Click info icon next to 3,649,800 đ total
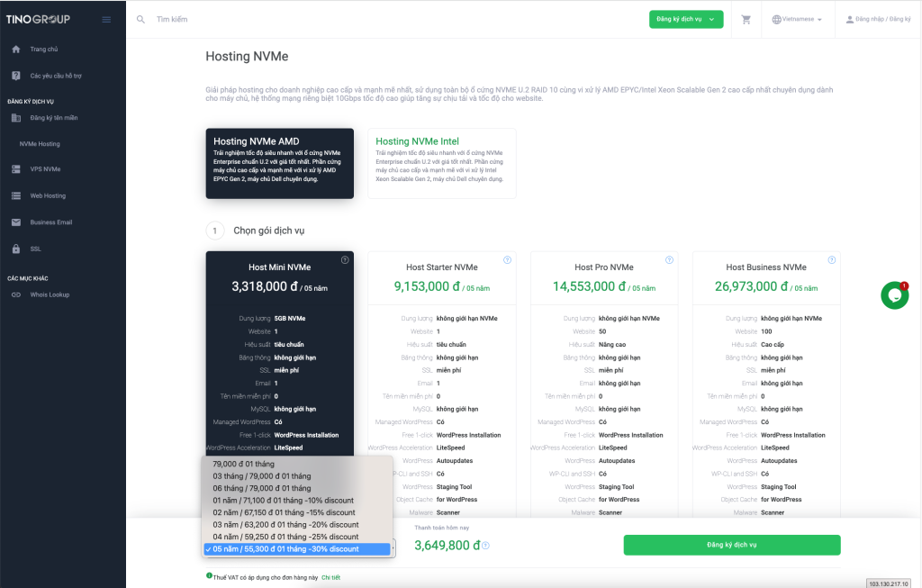 pos(485,546)
